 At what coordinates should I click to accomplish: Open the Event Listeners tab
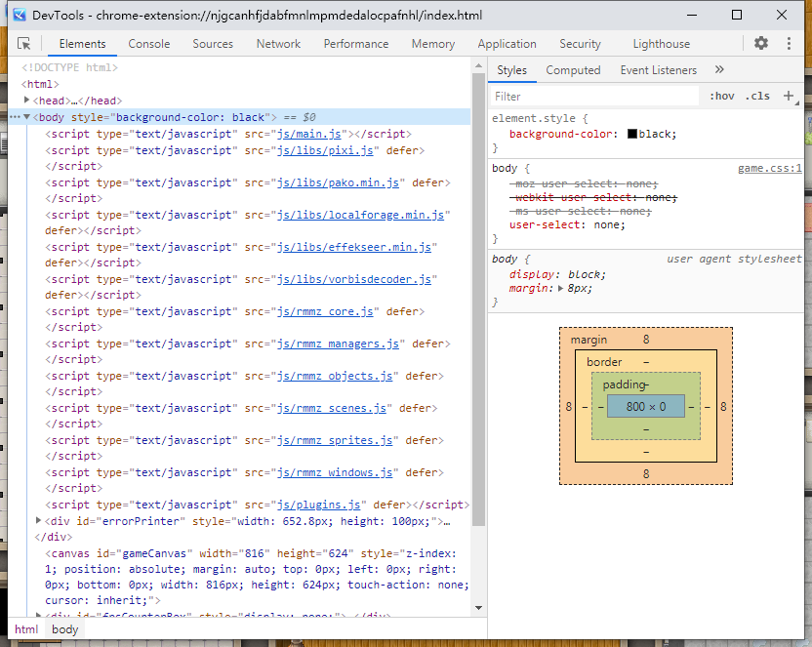[659, 70]
